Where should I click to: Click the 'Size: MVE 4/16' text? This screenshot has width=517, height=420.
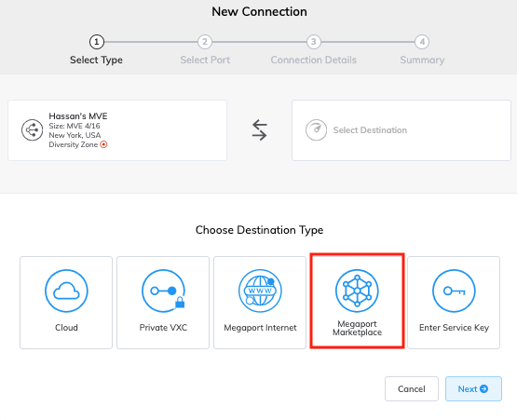coord(75,126)
